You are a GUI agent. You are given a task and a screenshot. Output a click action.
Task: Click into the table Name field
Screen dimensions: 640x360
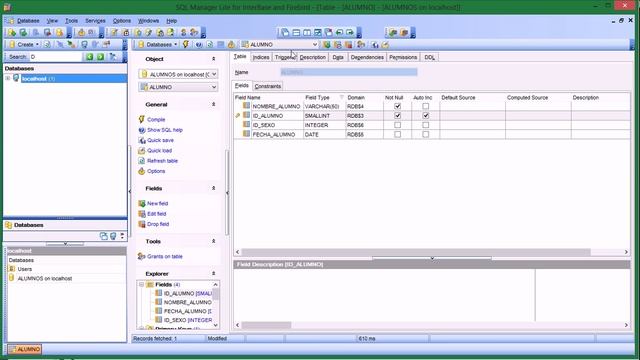349,72
